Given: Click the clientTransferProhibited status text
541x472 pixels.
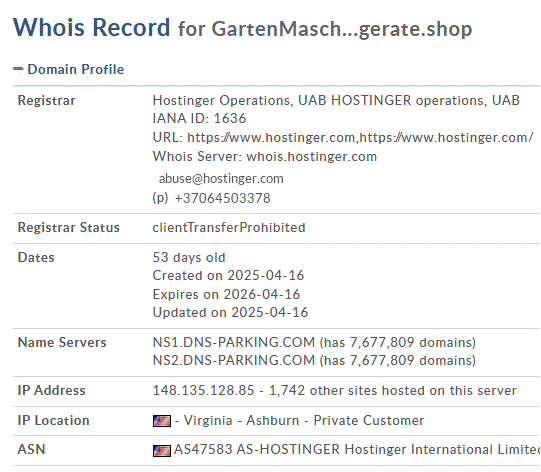Looking at the screenshot, I should [x=229, y=228].
